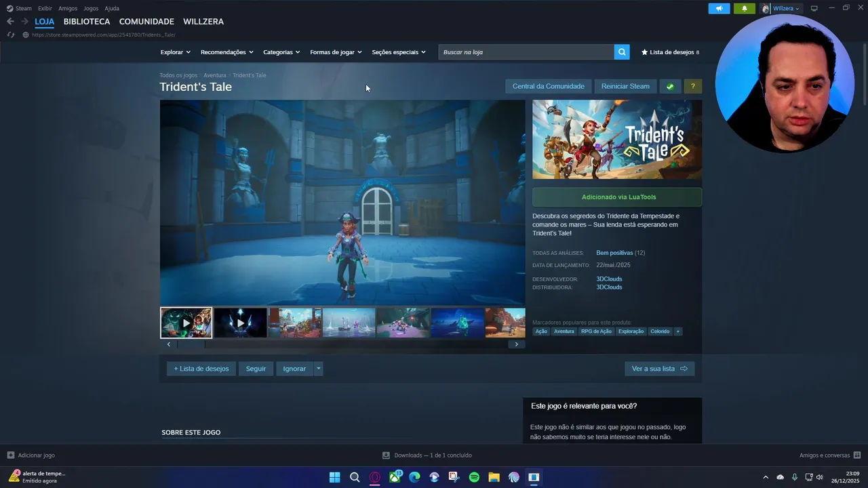Expand more tags with the plus button
This screenshot has height=488, width=868.
pyautogui.click(x=677, y=331)
